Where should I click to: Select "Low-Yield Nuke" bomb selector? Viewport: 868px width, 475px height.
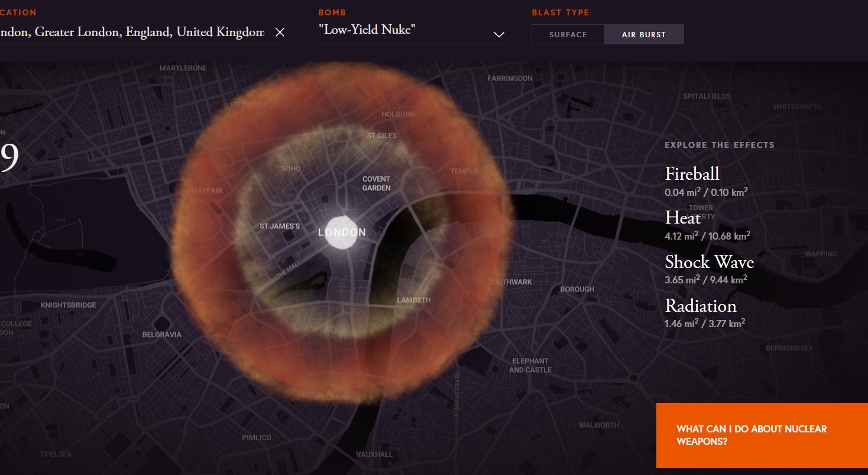pyautogui.click(x=412, y=31)
